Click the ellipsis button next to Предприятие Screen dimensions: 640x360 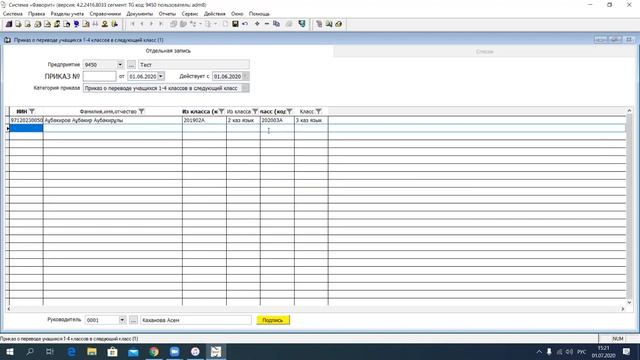coord(131,64)
